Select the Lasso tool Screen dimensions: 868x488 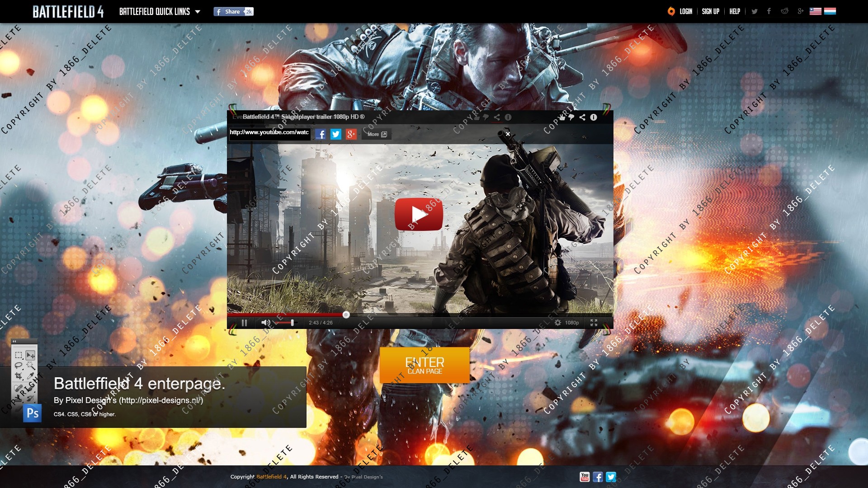coord(19,365)
